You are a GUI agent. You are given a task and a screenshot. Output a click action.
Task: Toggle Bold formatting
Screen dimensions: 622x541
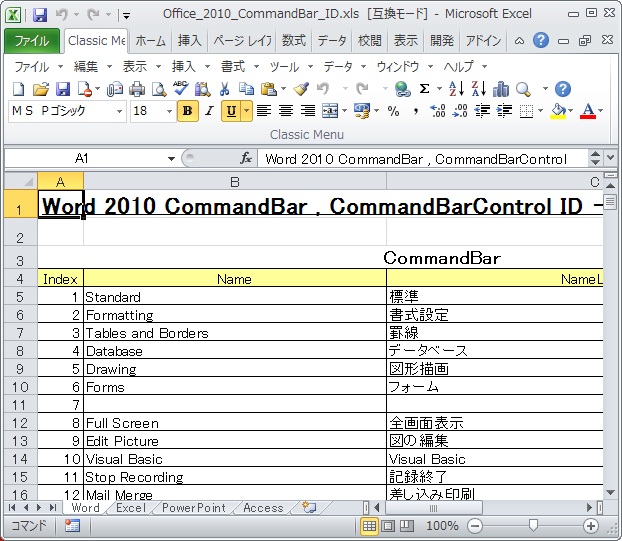[187, 111]
